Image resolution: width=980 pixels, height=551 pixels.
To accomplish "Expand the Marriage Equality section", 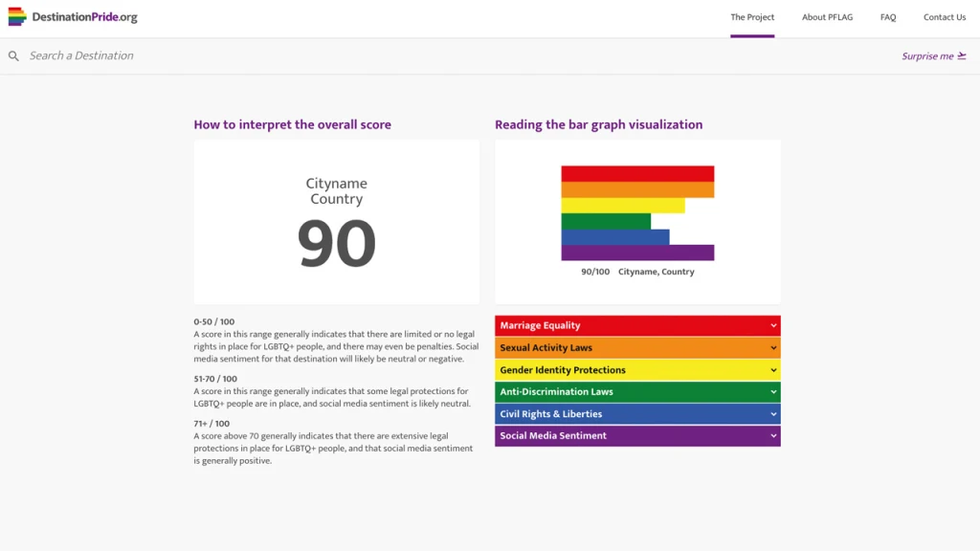I will tap(636, 325).
